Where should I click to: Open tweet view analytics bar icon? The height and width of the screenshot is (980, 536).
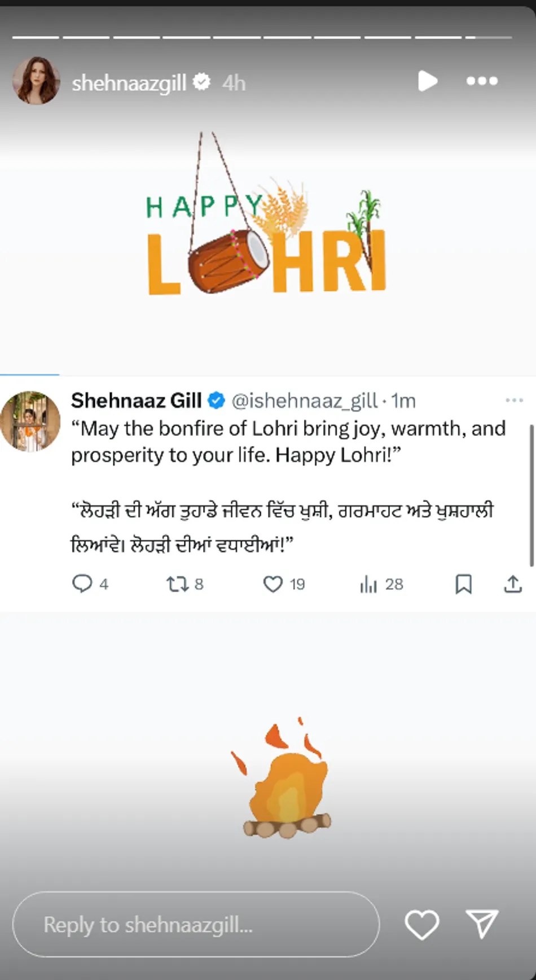368,584
